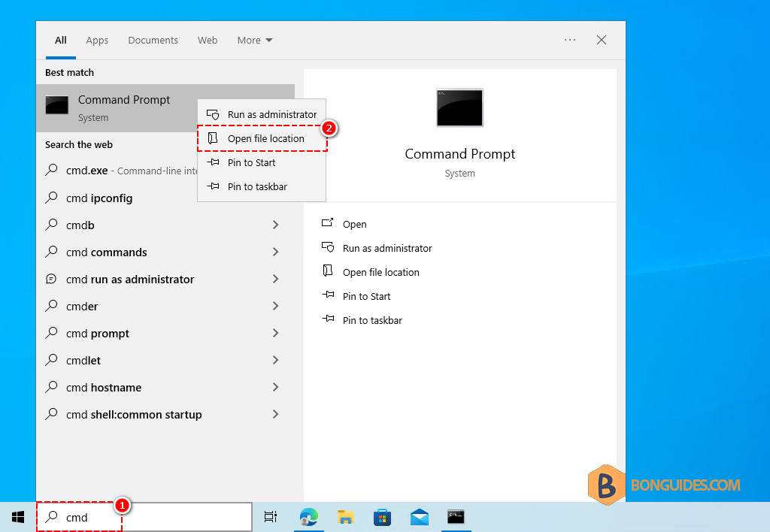Expand chevron next to cmd commands
The width and height of the screenshot is (770, 532).
point(275,252)
